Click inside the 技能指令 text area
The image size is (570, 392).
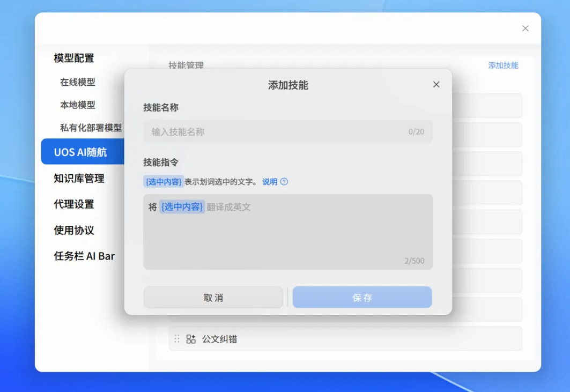(288, 232)
